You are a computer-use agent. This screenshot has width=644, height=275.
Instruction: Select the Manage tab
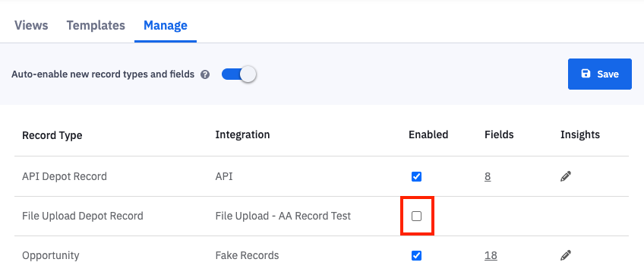coord(166,26)
